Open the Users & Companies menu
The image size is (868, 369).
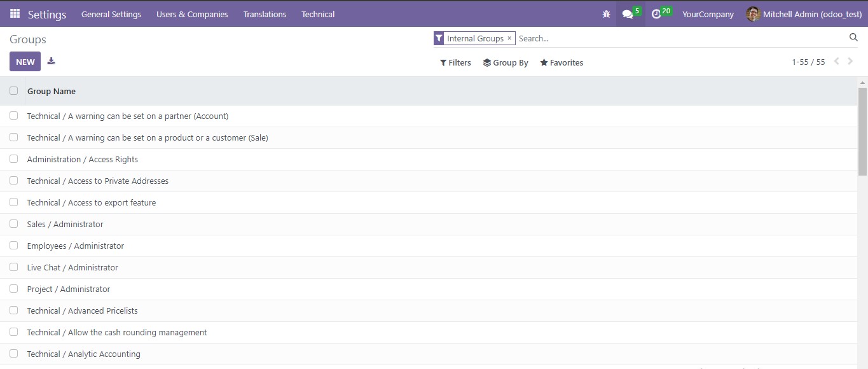coord(192,14)
